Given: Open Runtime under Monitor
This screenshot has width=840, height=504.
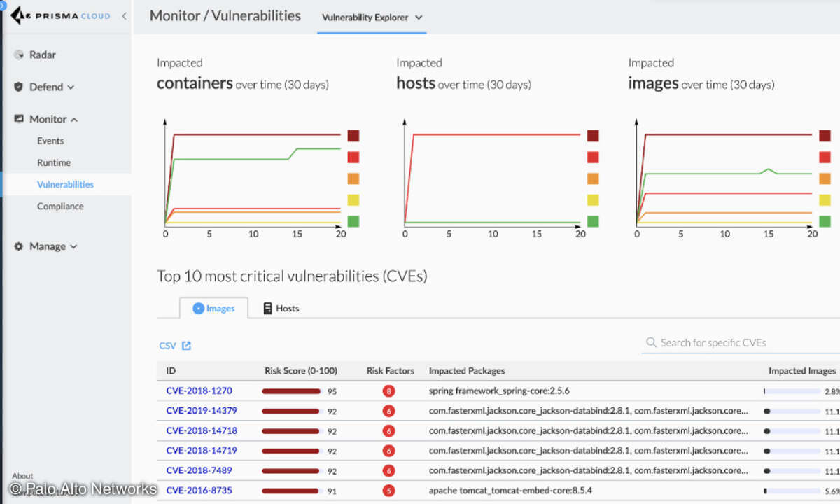Looking at the screenshot, I should point(54,162).
